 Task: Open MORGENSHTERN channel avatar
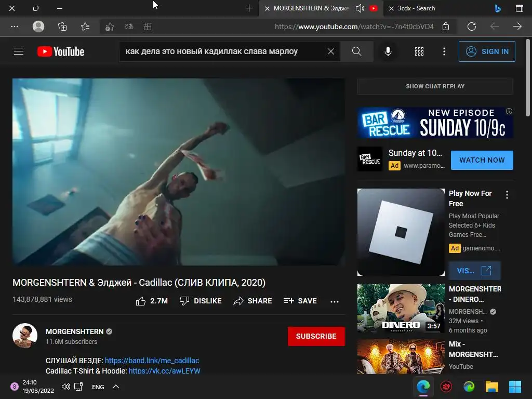tap(25, 336)
